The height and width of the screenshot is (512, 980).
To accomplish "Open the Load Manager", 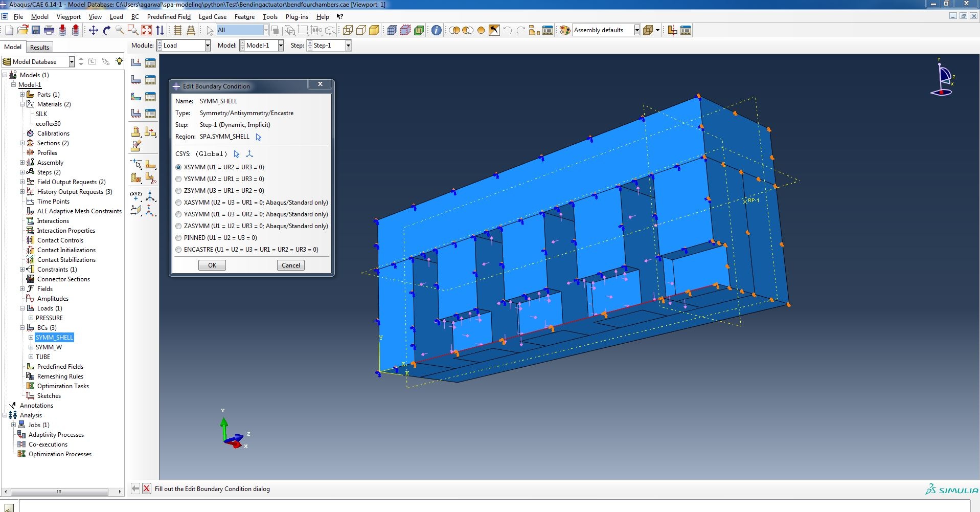I will [151, 63].
